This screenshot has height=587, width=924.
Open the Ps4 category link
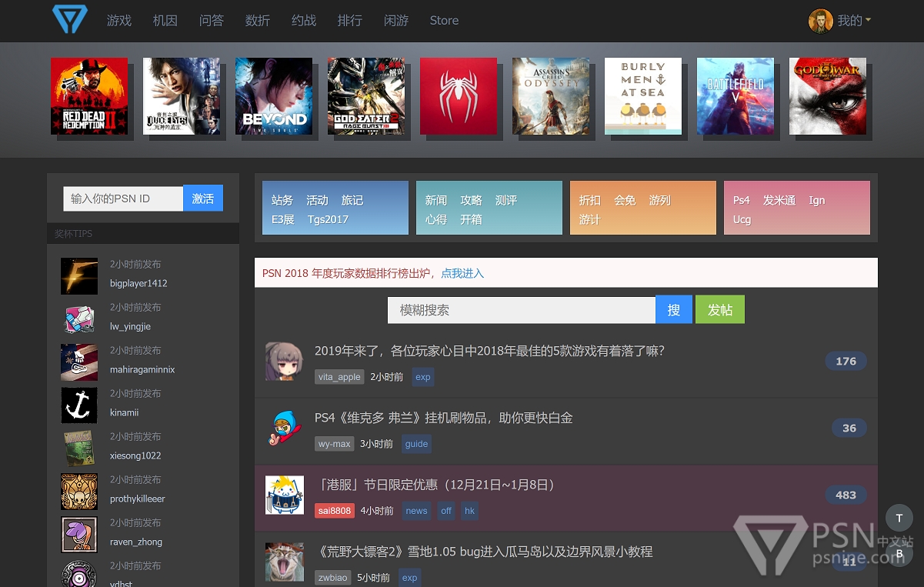click(x=742, y=200)
